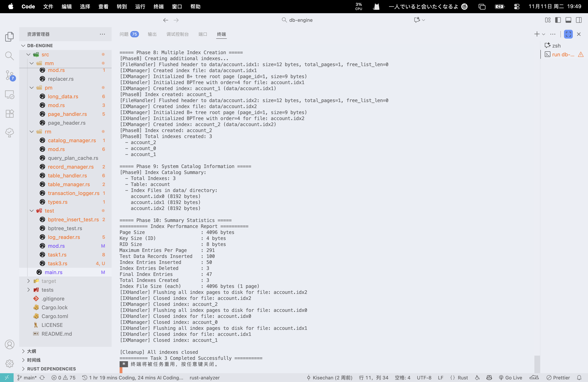This screenshot has width=588, height=382.
Task: Toggle maximized panel size button
Action: 568,34
